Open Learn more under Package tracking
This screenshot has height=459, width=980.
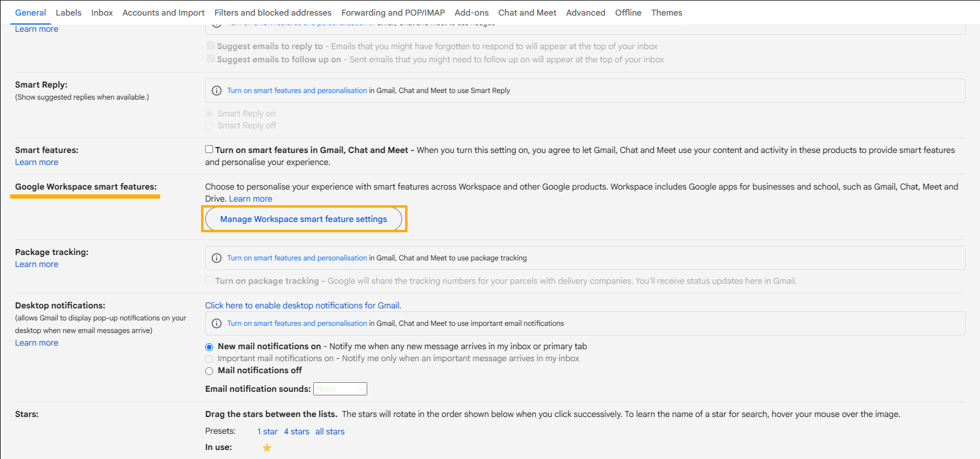(37, 264)
